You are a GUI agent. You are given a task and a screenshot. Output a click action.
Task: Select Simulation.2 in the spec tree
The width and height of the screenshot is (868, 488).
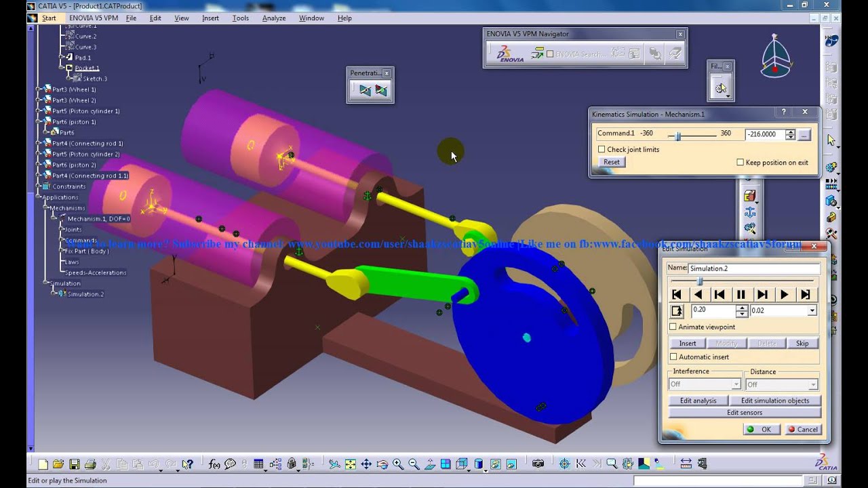pos(85,294)
